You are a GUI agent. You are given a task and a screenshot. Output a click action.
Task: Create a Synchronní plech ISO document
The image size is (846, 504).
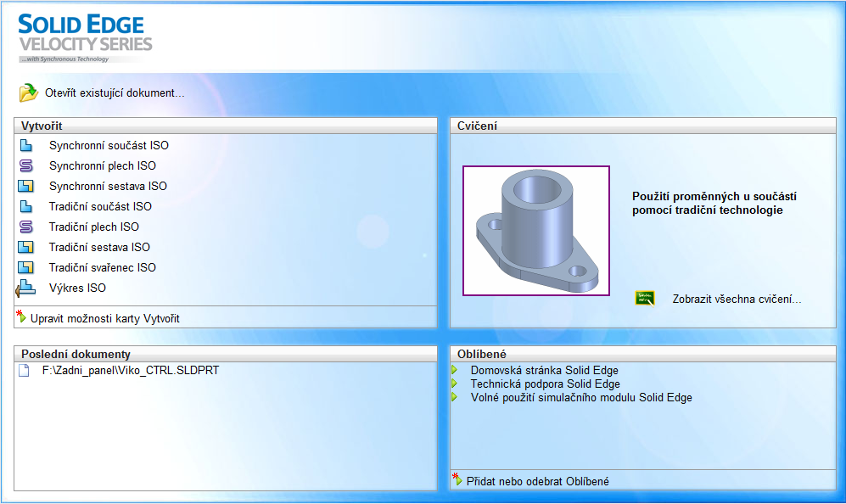(x=103, y=166)
